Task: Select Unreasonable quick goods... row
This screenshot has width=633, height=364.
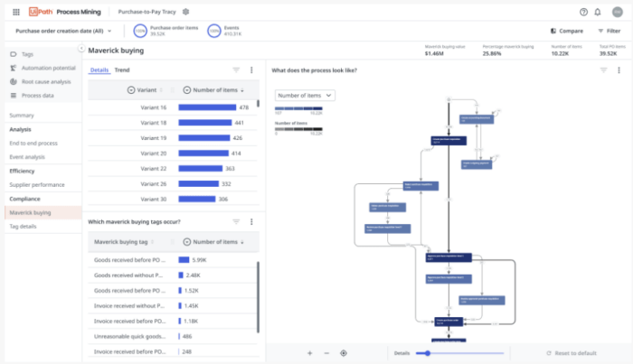Action: tap(172, 337)
